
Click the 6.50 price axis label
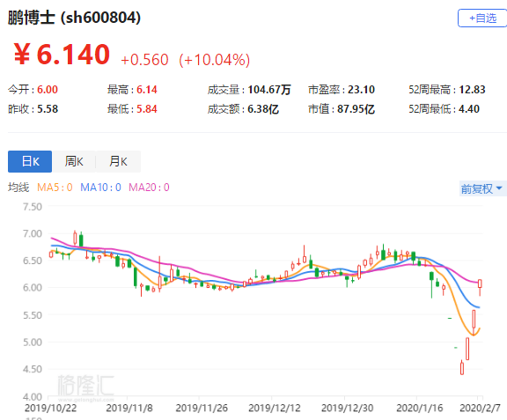tap(33, 261)
